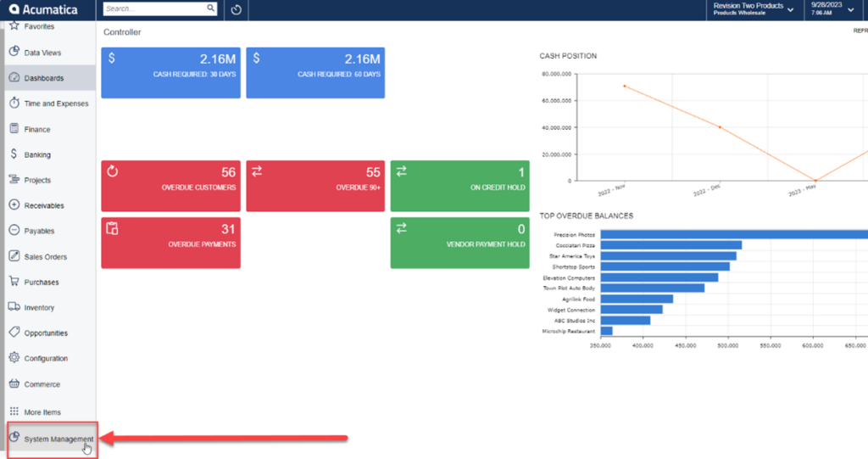This screenshot has height=459, width=868.
Task: Open the Vendor Payment Hold tile
Action: [460, 243]
